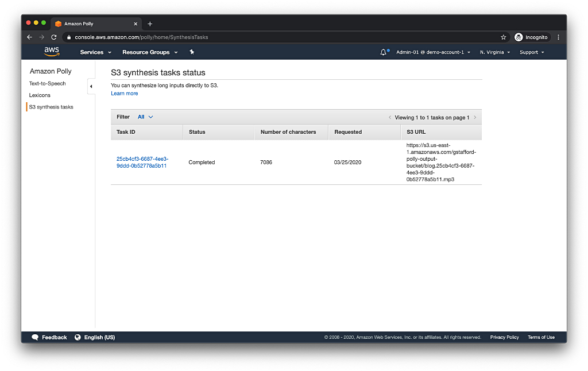Go to the previous page of tasks
The width and height of the screenshot is (588, 371).
pos(390,117)
